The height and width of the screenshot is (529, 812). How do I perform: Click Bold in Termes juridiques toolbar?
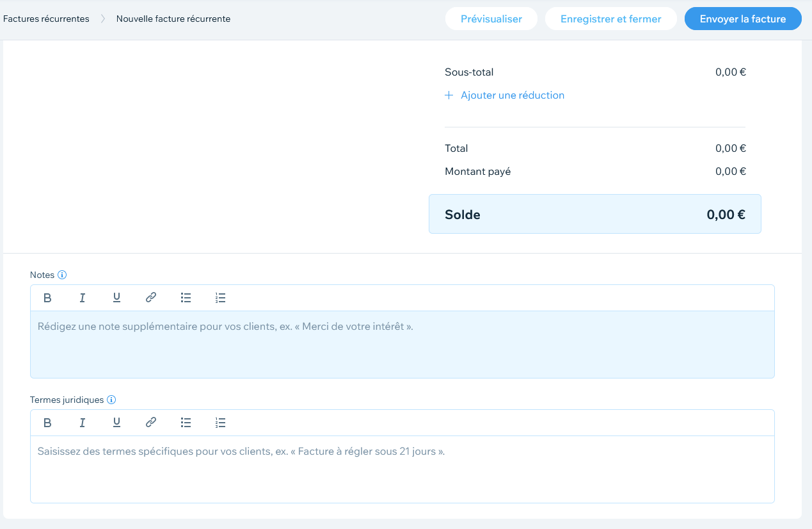point(47,423)
